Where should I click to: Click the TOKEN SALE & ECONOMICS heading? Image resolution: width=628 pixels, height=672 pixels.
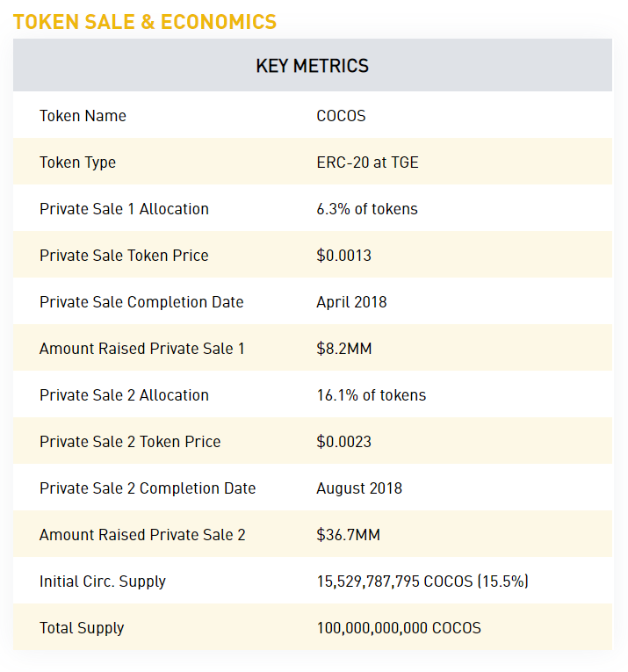pyautogui.click(x=145, y=22)
